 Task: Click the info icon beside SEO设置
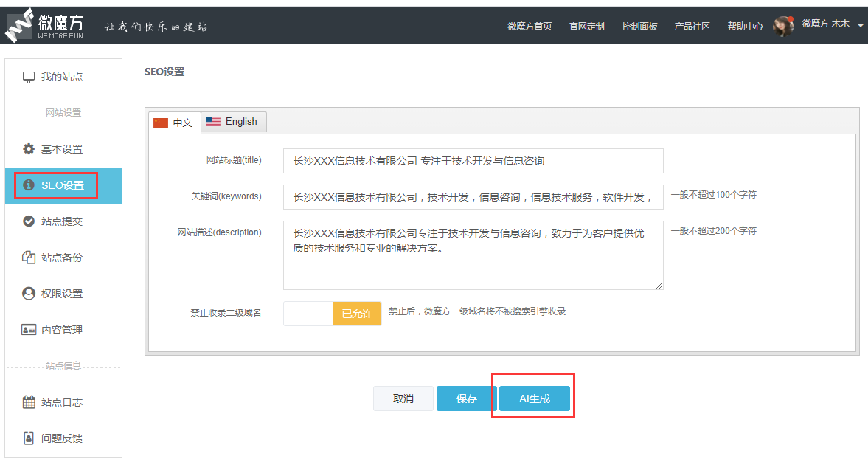pyautogui.click(x=28, y=185)
